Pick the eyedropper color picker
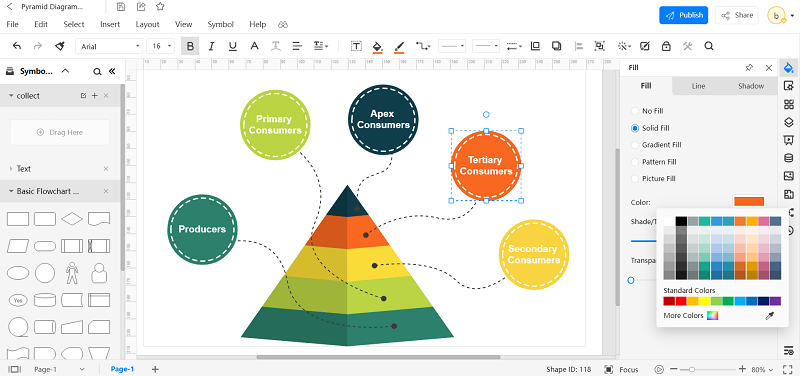Viewport: 800px width, 376px height. point(770,316)
